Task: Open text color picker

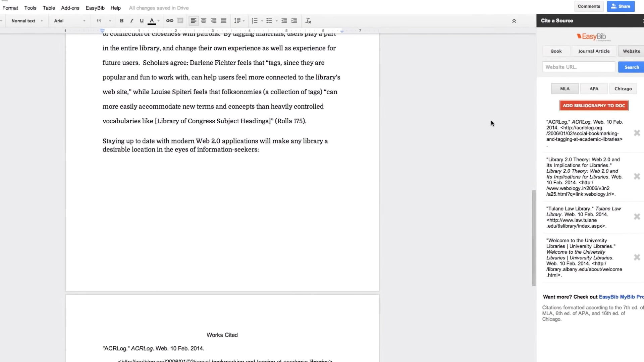Action: click(152, 21)
